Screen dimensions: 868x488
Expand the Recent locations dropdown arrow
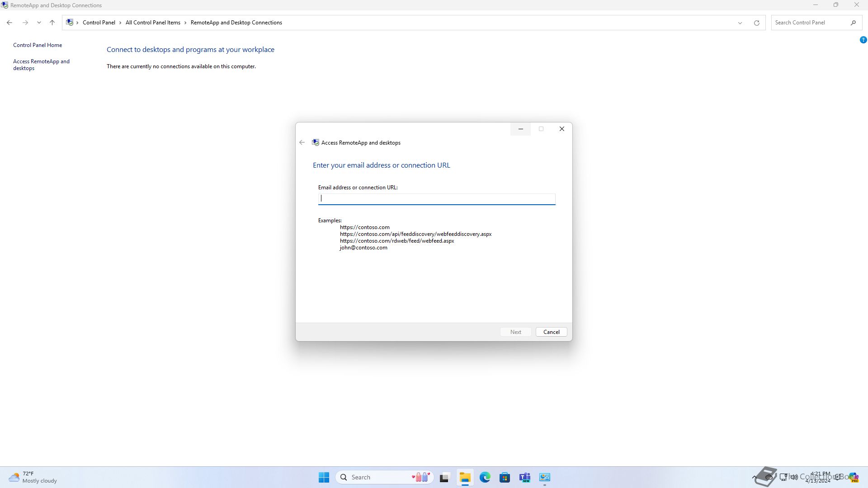pyautogui.click(x=39, y=23)
